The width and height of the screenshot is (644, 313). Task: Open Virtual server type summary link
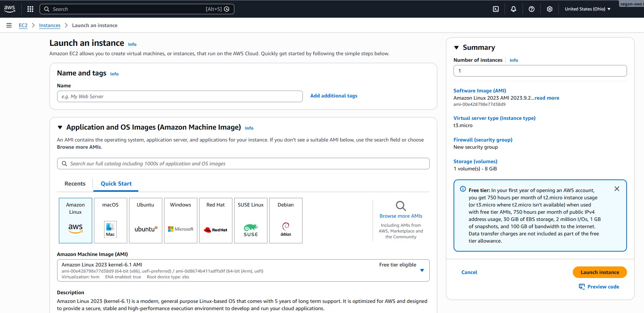tap(494, 118)
